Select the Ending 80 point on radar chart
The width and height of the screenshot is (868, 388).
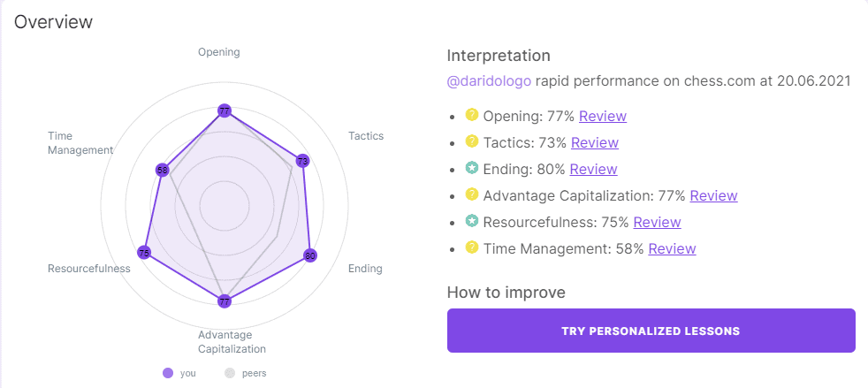309,255
